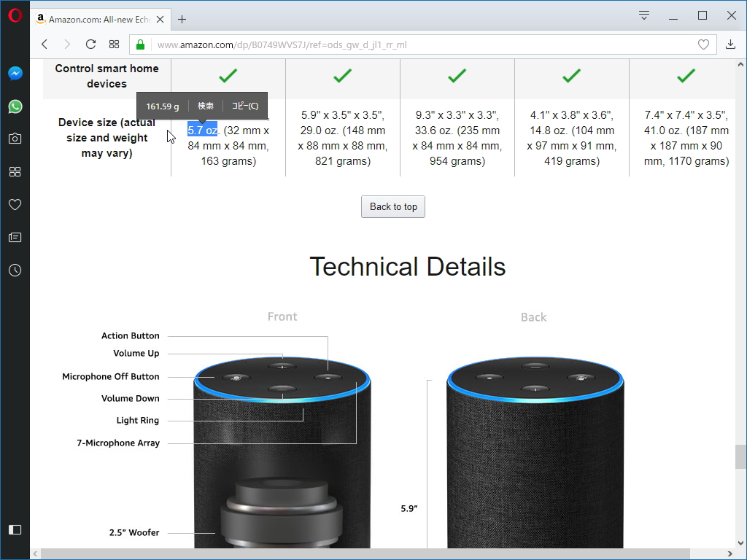
Task: Maximize the Opera window
Action: [703, 16]
